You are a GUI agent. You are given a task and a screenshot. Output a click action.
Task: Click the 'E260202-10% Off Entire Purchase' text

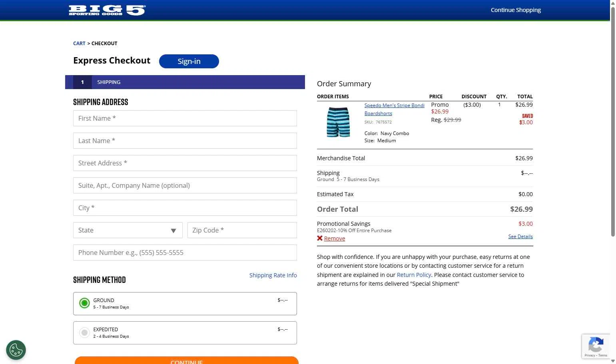pos(354,231)
